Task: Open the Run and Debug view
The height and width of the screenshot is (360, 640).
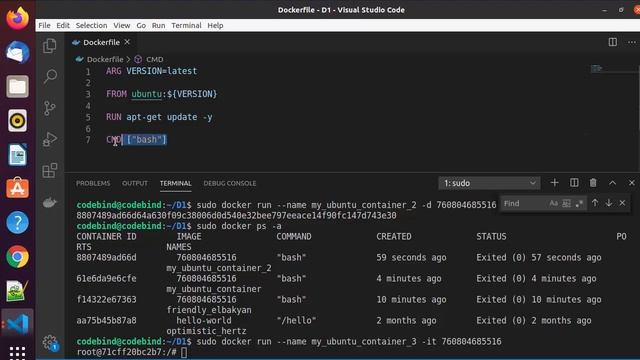Action: click(50, 139)
